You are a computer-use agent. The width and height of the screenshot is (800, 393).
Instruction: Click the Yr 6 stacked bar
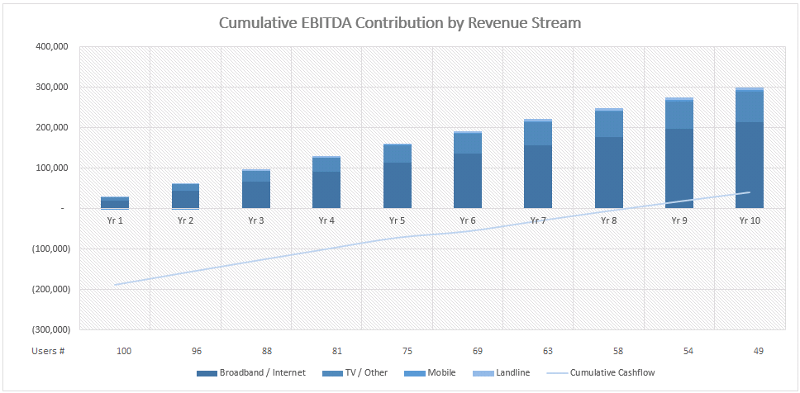(x=468, y=169)
